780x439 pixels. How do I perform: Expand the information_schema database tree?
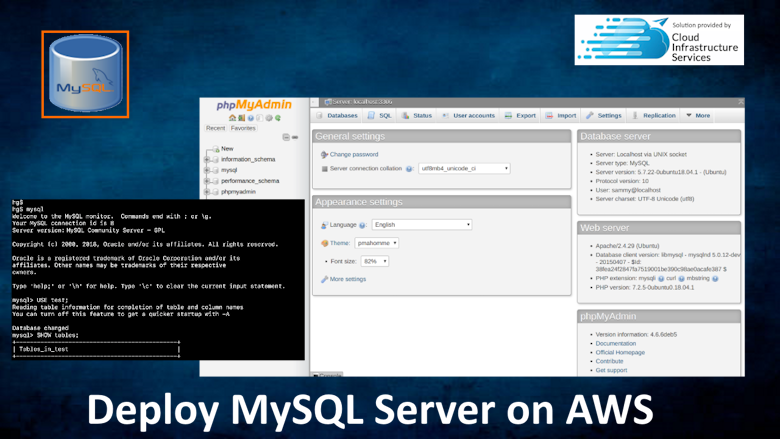207,159
